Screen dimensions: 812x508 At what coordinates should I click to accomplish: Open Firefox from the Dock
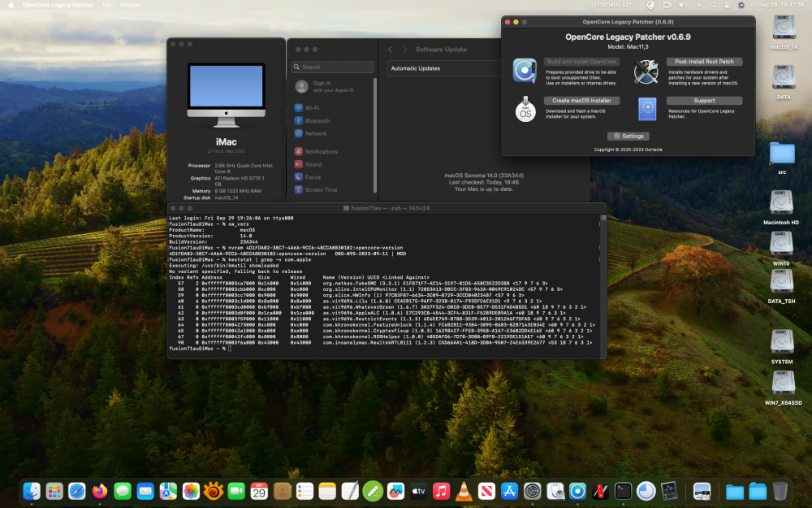[x=99, y=491]
